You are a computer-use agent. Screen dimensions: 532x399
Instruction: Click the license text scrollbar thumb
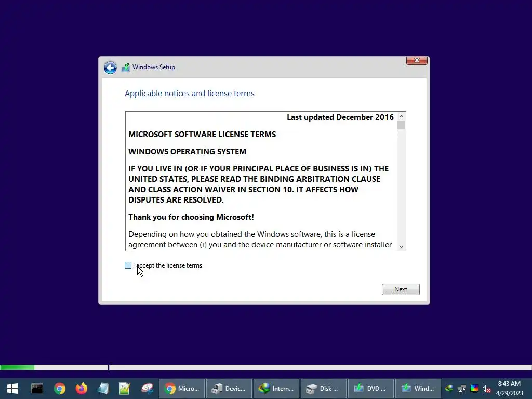point(402,125)
